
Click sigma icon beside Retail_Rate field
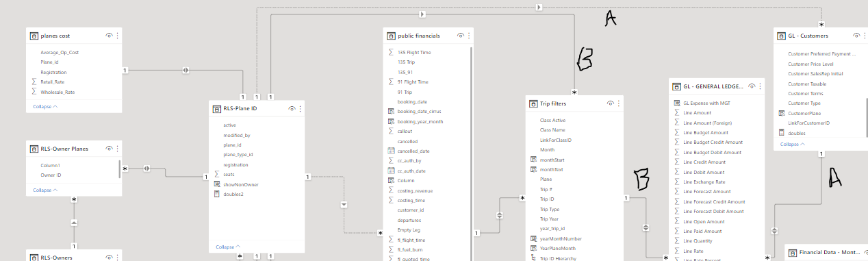34,82
